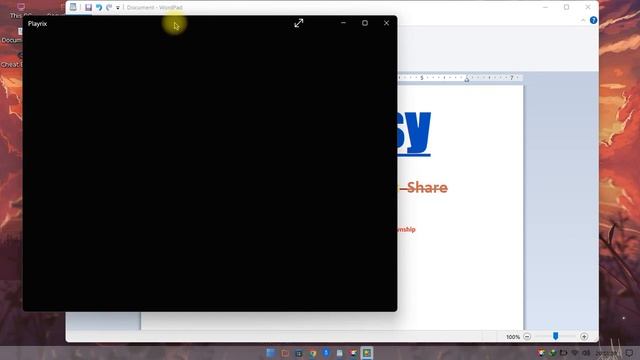Open WordPad Help via the question mark icon
The image size is (640, 360).
[593, 20]
